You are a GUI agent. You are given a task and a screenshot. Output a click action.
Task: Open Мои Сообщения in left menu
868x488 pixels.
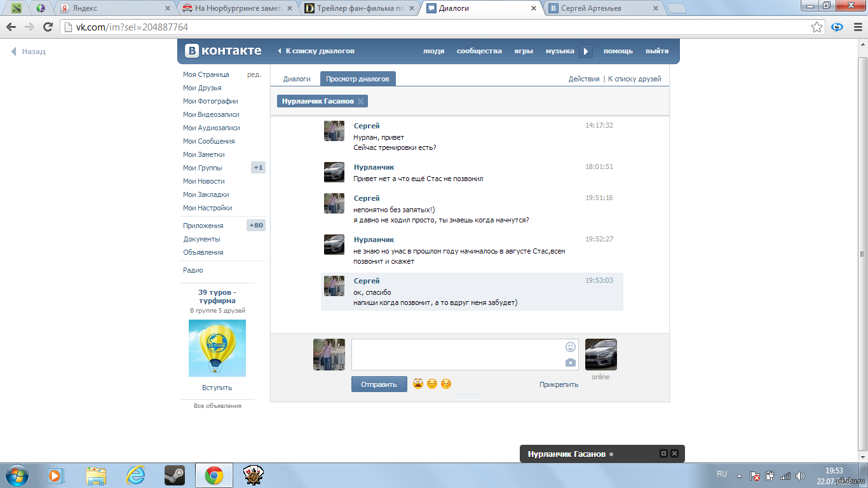[x=208, y=141]
